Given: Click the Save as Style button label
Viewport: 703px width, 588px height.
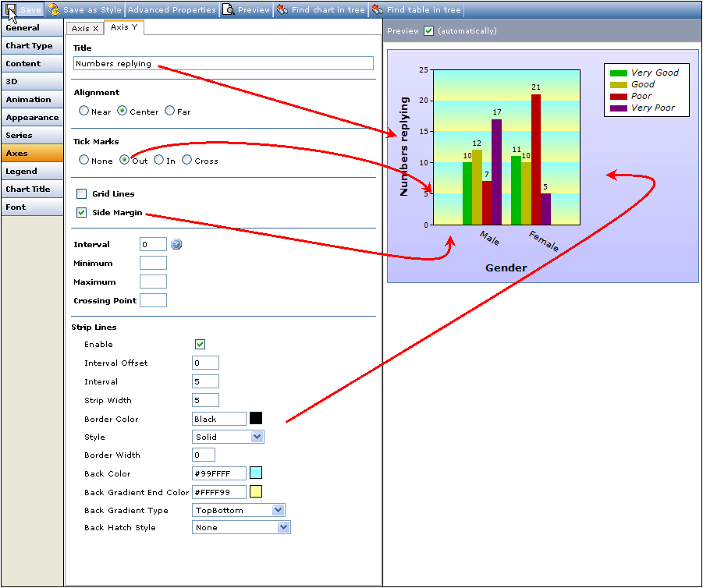Looking at the screenshot, I should (92, 9).
